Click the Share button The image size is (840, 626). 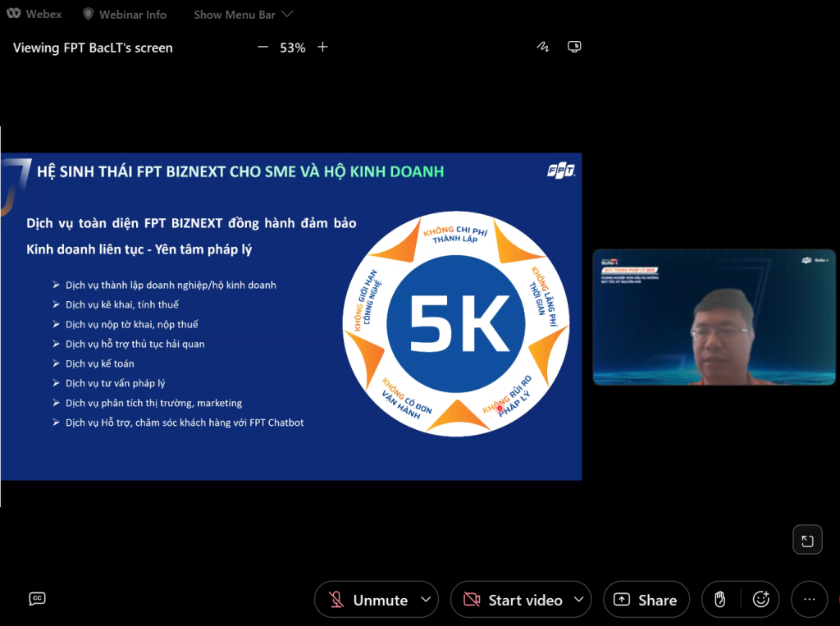point(646,600)
